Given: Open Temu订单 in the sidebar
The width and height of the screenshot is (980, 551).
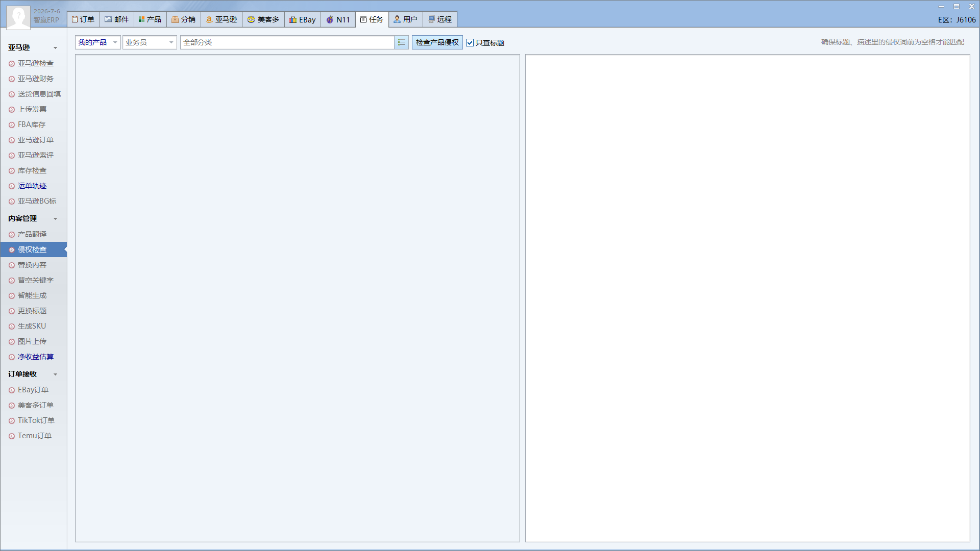Looking at the screenshot, I should [x=34, y=436].
